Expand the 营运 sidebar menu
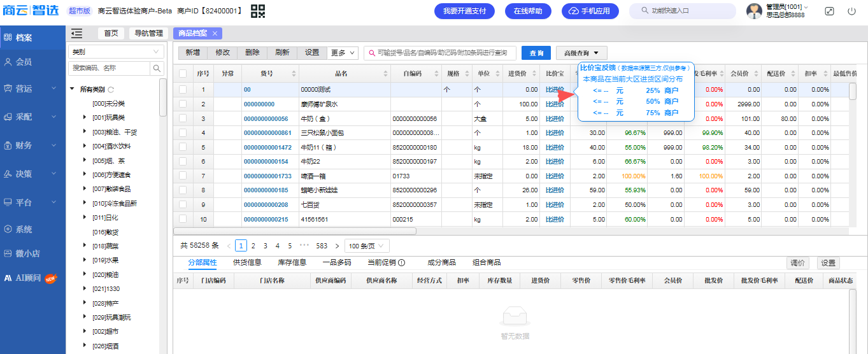868x354 pixels. (32, 88)
